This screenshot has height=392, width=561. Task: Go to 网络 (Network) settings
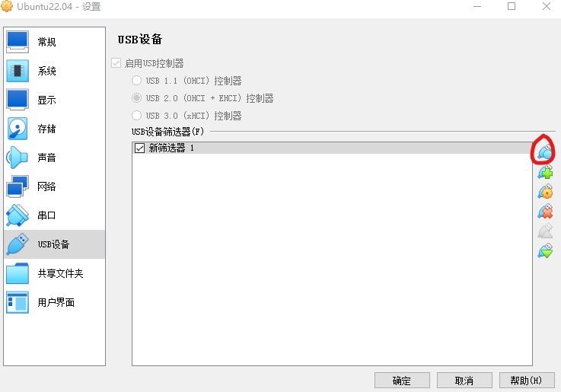(x=46, y=186)
